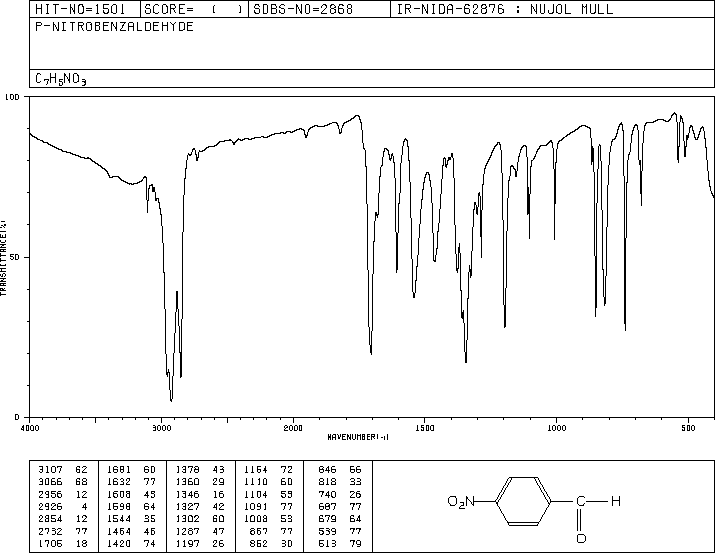The image size is (715, 553).
Task: Click the 1302 peak table entry
Action: pos(200,519)
